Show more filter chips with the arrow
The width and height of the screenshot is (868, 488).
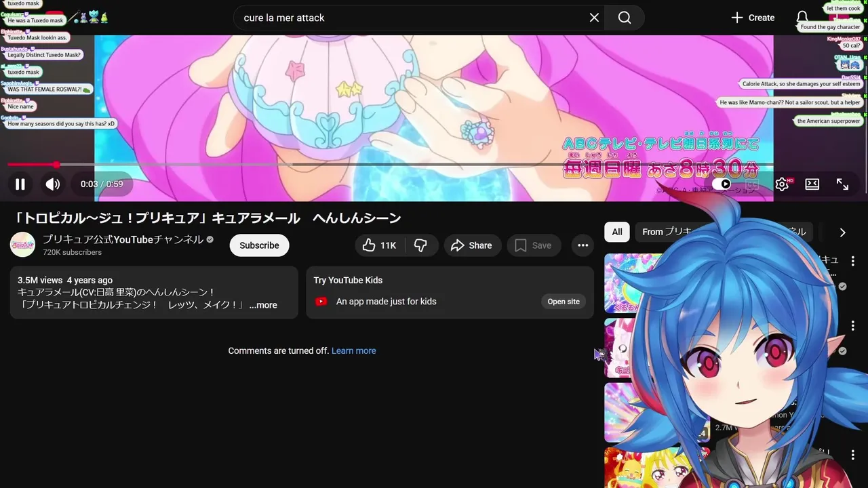coord(842,232)
